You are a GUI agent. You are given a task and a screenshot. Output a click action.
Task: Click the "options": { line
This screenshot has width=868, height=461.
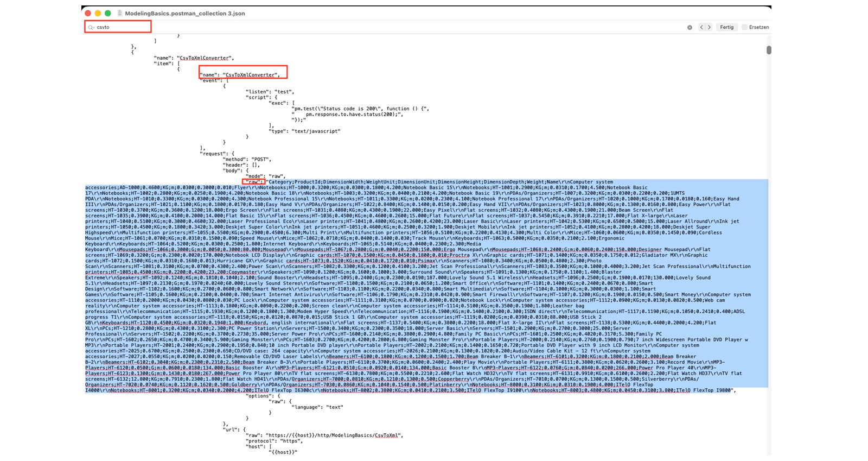[x=263, y=396]
